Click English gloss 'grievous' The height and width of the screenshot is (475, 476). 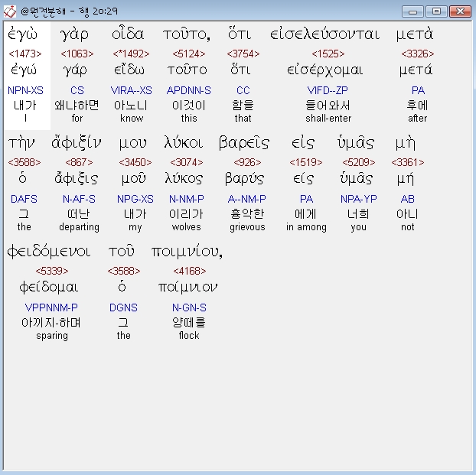point(247,227)
